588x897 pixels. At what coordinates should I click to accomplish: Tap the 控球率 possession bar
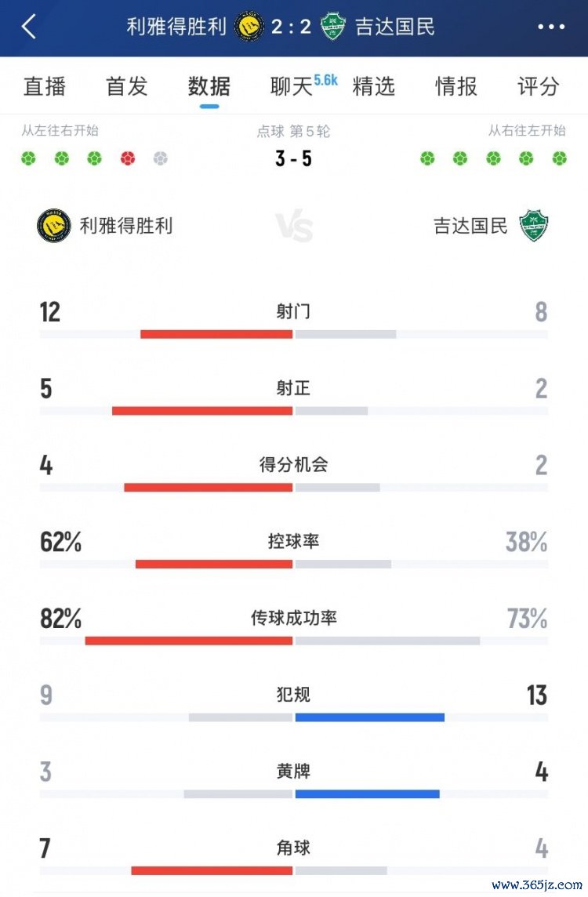(293, 564)
